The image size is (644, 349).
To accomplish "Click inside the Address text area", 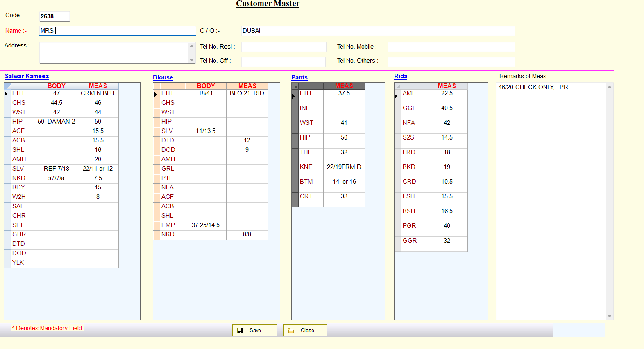I will [x=114, y=53].
